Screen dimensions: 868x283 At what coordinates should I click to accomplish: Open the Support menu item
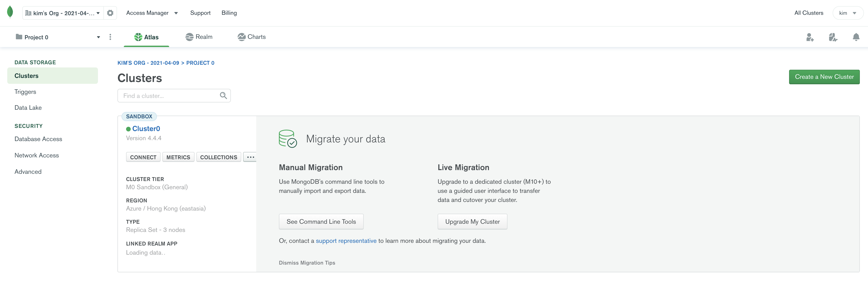tap(200, 13)
